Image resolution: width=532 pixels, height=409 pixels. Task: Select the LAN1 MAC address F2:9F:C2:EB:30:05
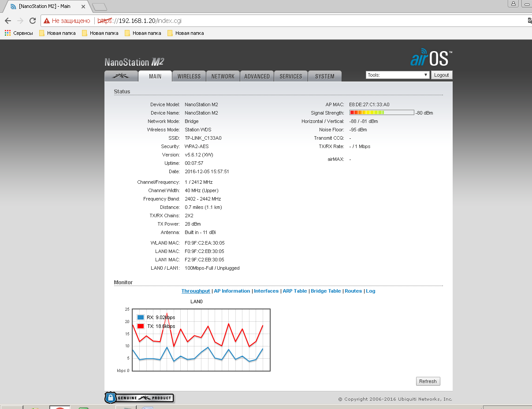pyautogui.click(x=205, y=260)
